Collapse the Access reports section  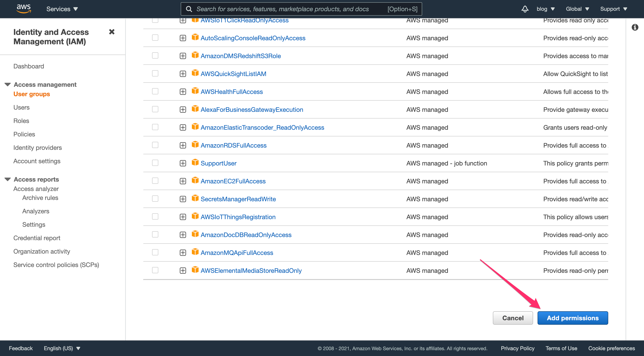point(8,179)
